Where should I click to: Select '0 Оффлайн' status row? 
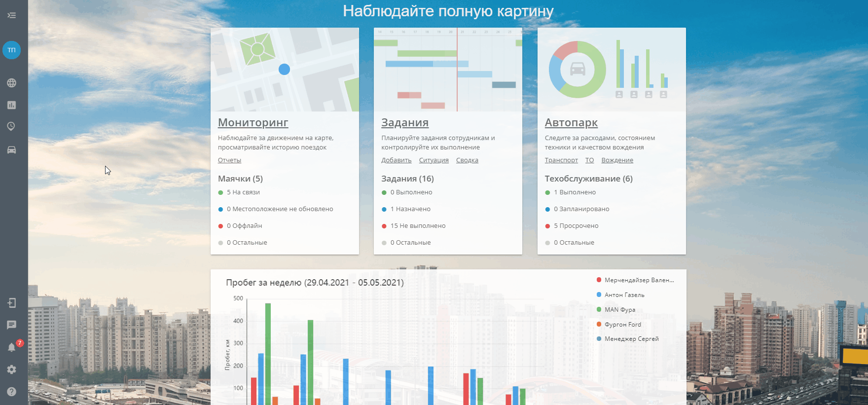[x=240, y=226]
